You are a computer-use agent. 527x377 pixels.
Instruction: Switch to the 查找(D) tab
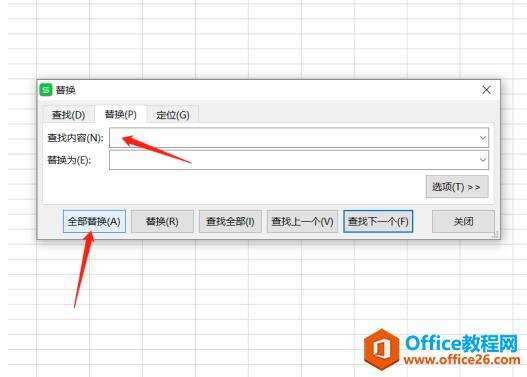tap(69, 115)
